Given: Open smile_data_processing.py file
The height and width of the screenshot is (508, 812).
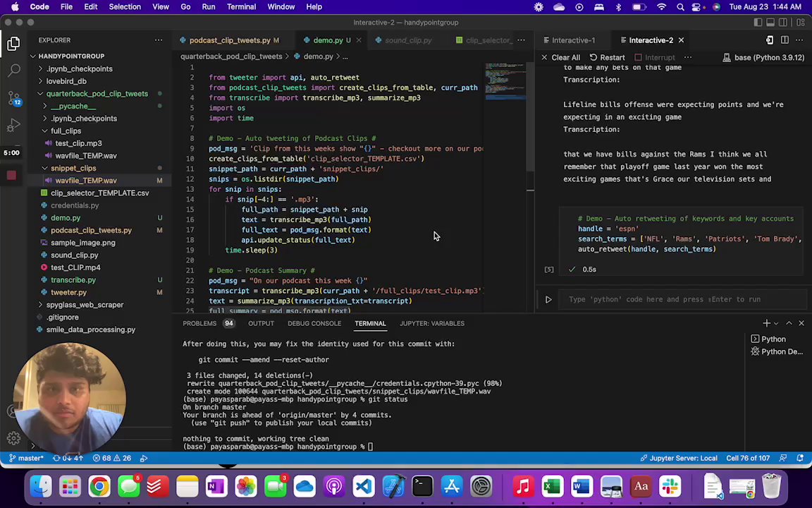Looking at the screenshot, I should [x=91, y=329].
